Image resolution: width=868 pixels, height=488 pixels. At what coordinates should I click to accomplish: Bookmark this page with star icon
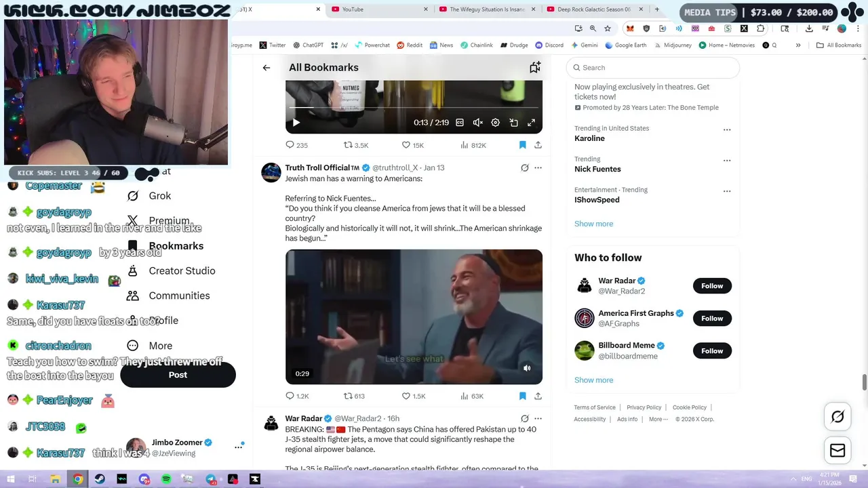(x=608, y=28)
